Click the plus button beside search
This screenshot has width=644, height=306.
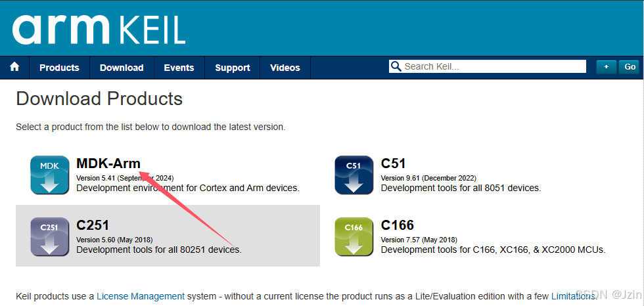coord(606,67)
